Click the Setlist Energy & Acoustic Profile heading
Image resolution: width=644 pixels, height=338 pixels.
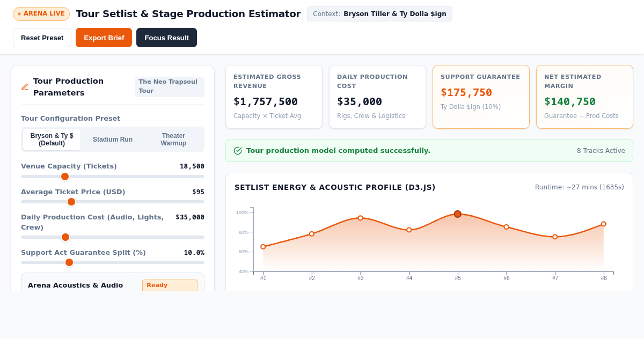point(335,187)
